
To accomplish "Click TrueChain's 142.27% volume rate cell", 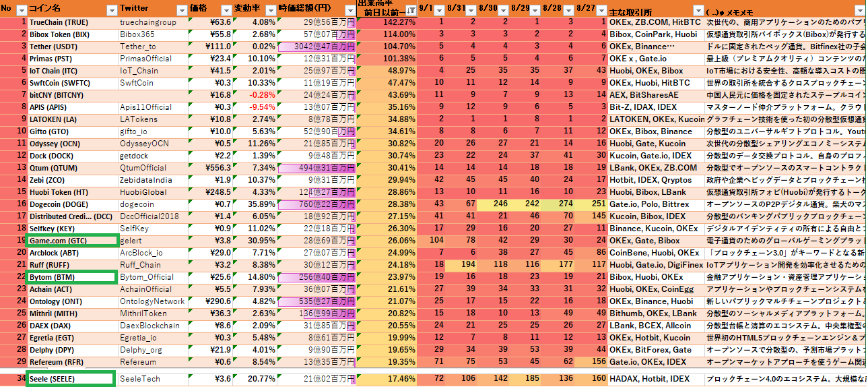I will click(x=387, y=22).
